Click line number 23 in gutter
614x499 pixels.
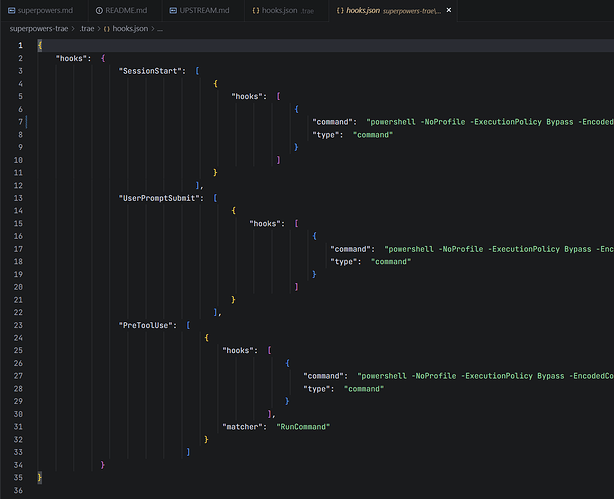[18, 325]
